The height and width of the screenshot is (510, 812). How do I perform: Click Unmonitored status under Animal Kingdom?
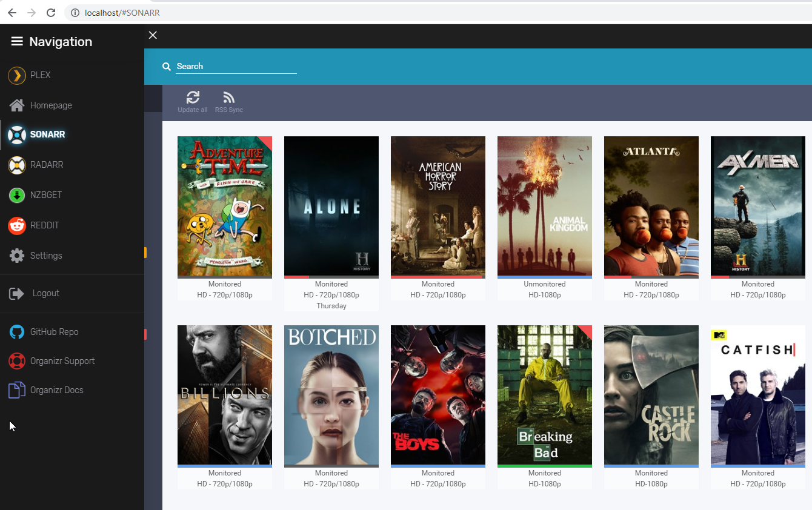545,284
